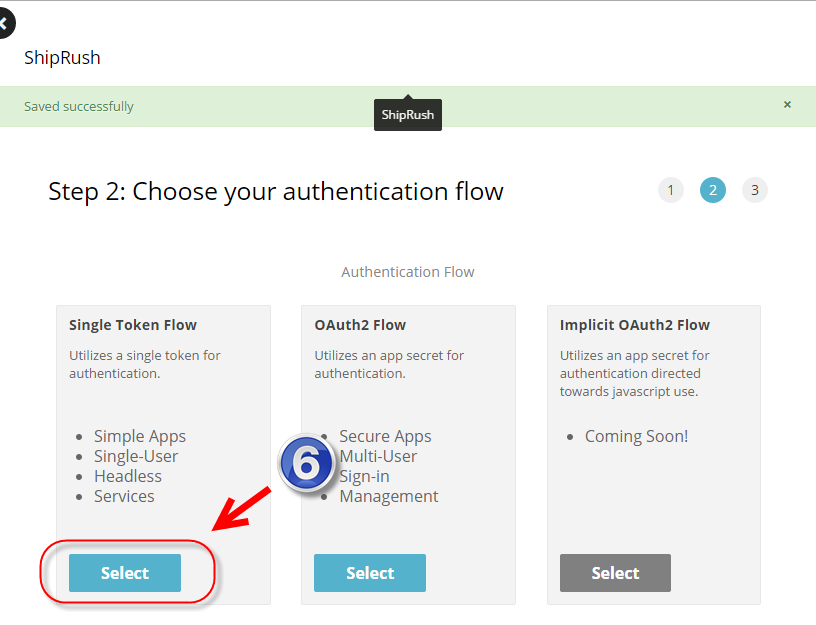Viewport: 816px width, 625px height.
Task: Click the Saved successfully message text
Action: pos(79,106)
